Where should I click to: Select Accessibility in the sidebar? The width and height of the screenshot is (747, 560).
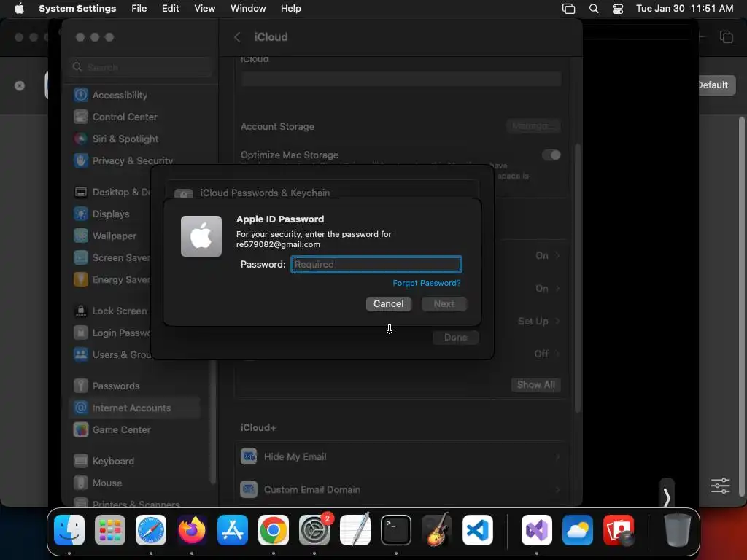coord(136,95)
